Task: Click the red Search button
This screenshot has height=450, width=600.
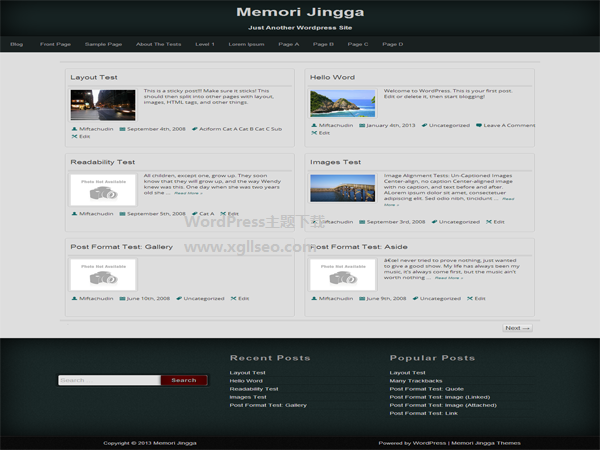Action: [184, 380]
